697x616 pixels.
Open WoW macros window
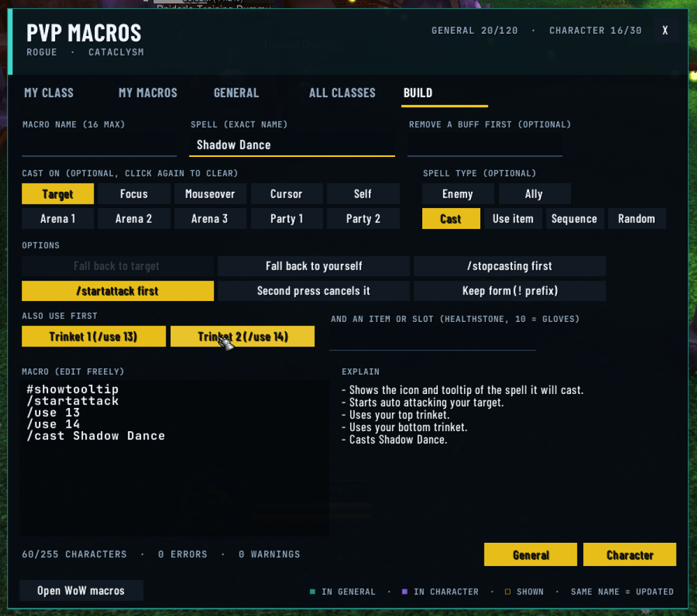[81, 590]
